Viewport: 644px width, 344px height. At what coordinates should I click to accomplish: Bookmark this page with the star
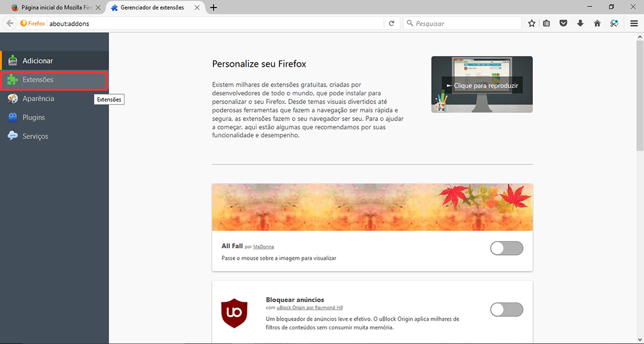pos(531,23)
